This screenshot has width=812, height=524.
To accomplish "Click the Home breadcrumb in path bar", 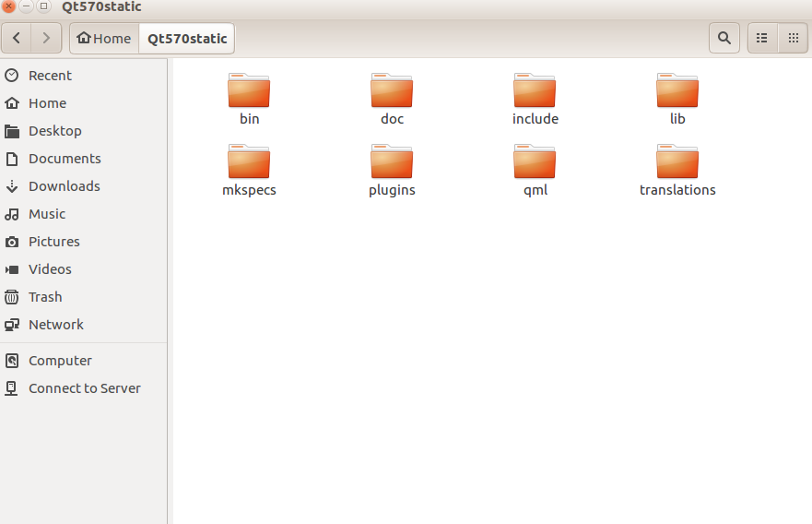I will (x=104, y=39).
